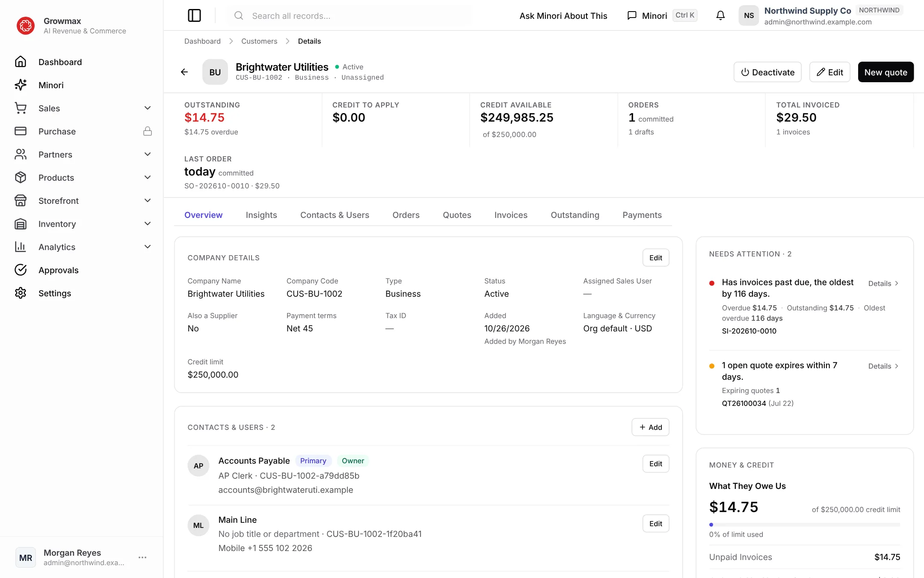
Task: Open Details for the expiring quote alert
Action: click(x=883, y=366)
